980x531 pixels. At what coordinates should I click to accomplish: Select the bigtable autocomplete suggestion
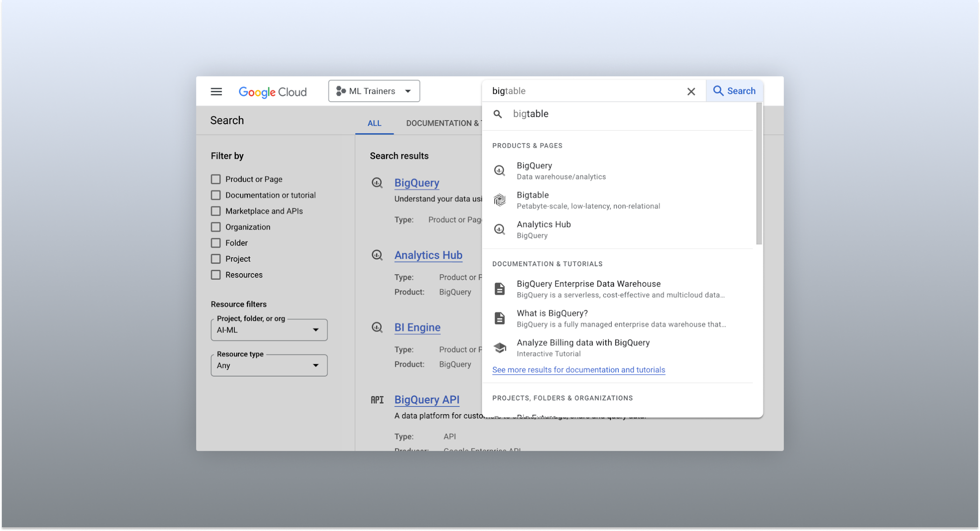tap(618, 114)
